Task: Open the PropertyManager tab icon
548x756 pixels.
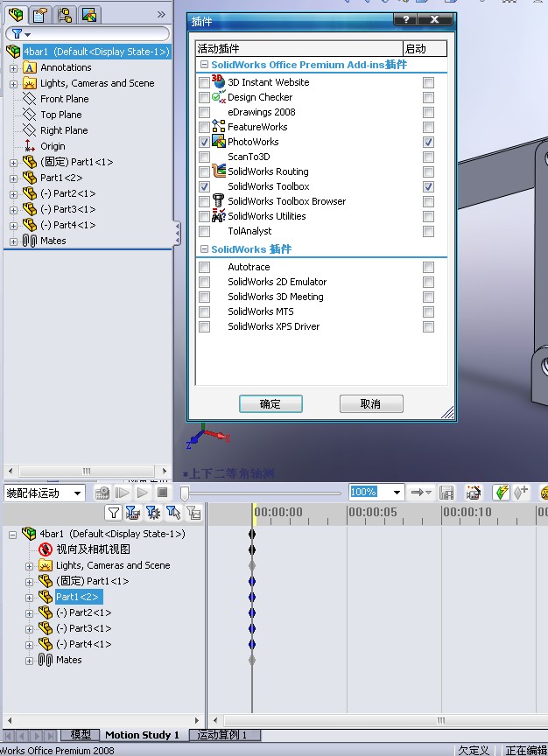Action: click(40, 15)
